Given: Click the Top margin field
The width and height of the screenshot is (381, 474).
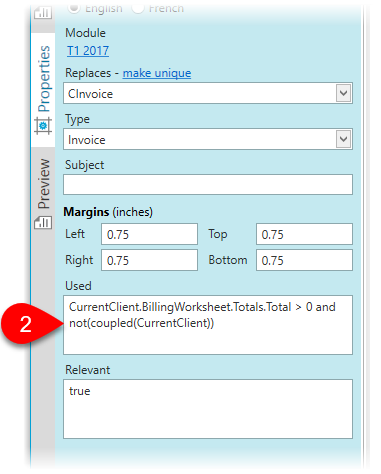Looking at the screenshot, I should pos(304,234).
